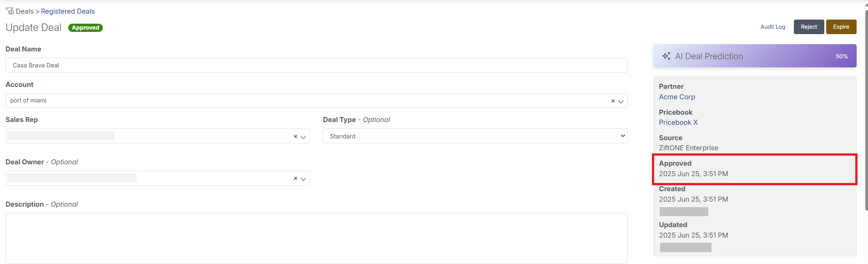Click the AI Deal Prediction 50% banner
The height and width of the screenshot is (264, 868).
click(x=755, y=56)
